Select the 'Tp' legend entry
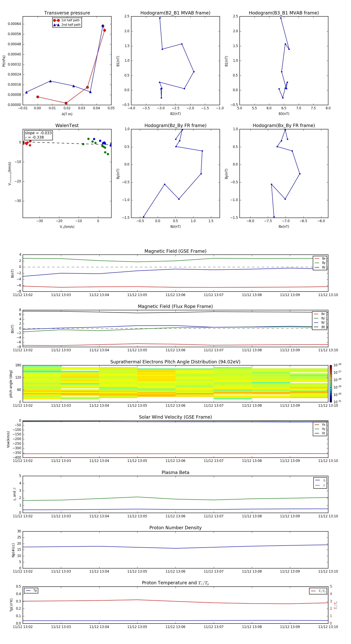 pyautogui.click(x=31, y=591)
